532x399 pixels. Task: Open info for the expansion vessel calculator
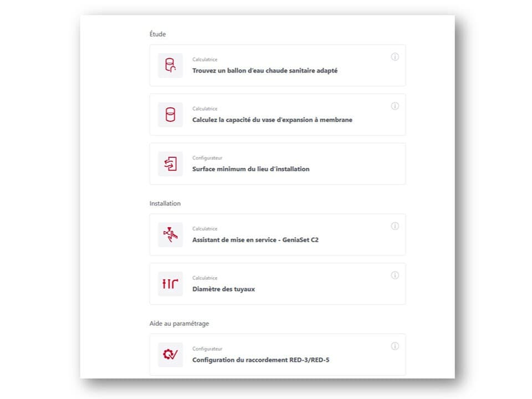pos(395,106)
